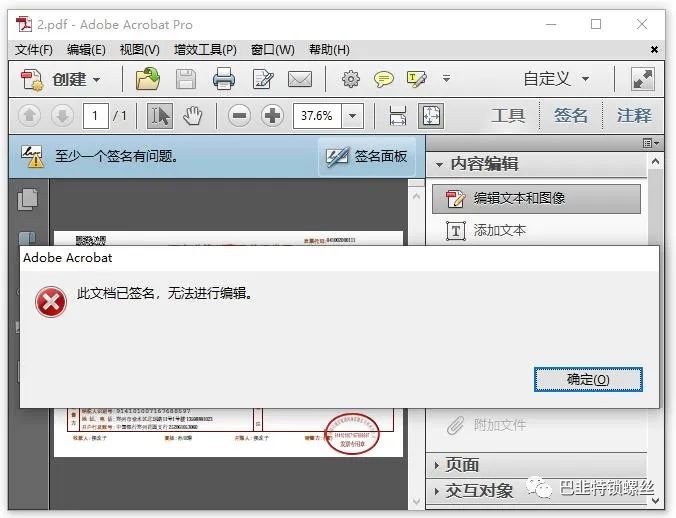Click the full screen read mode icon
The image size is (676, 518).
click(x=642, y=79)
